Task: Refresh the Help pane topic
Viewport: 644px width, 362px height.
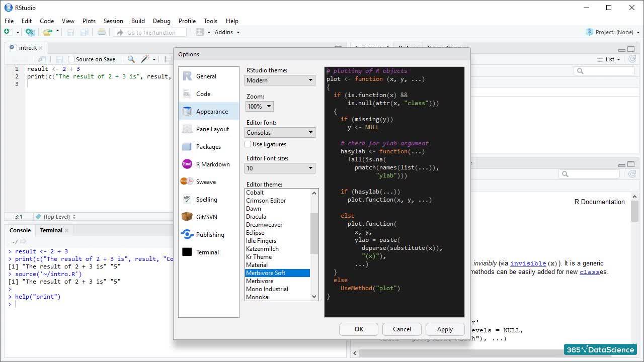Action: coord(633,174)
